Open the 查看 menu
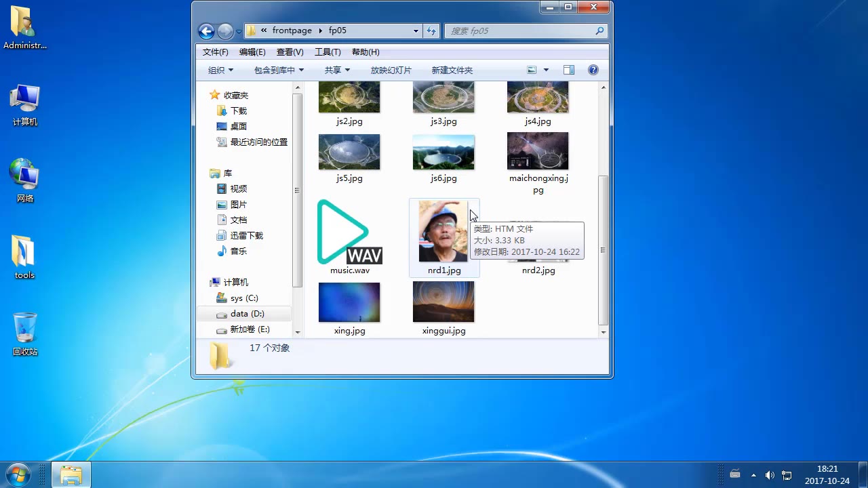 (290, 52)
